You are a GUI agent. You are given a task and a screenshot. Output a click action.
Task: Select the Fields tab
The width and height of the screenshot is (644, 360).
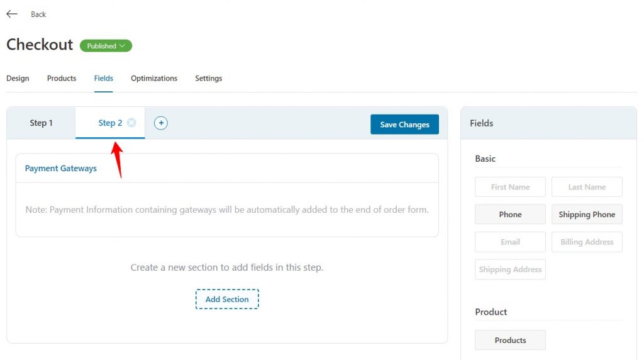[104, 78]
